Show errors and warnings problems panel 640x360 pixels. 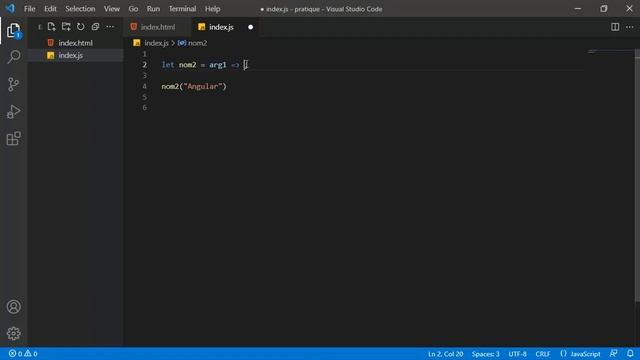pos(23,353)
